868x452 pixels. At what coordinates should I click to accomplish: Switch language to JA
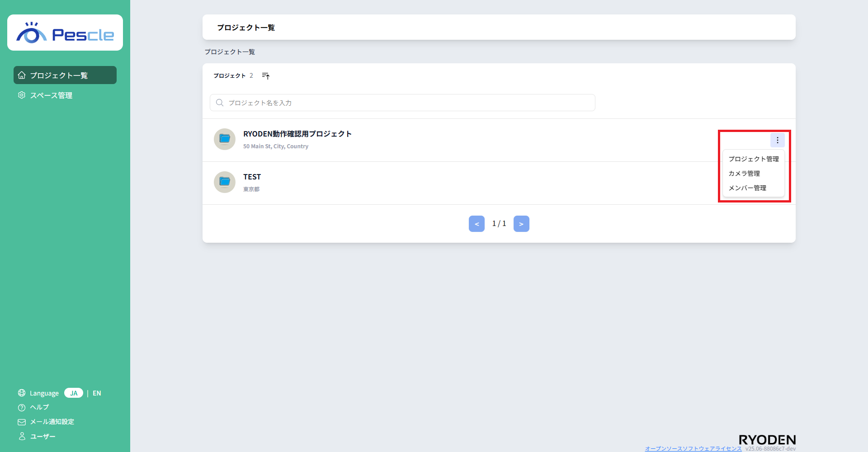tap(74, 393)
